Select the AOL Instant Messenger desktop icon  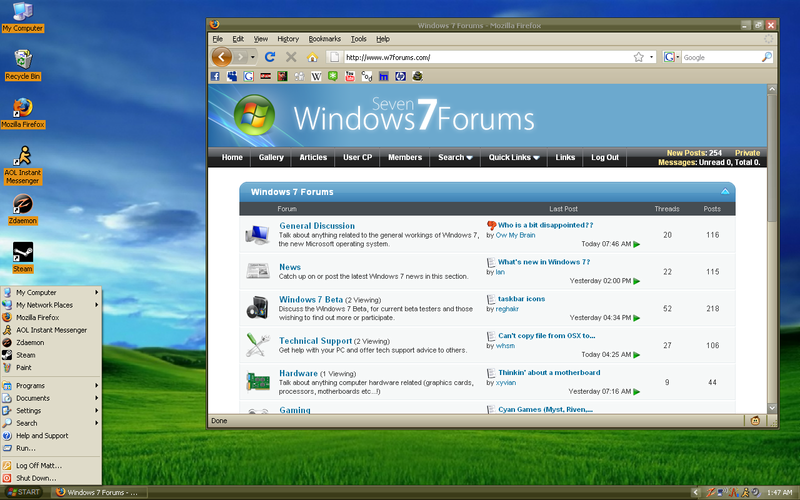point(22,165)
